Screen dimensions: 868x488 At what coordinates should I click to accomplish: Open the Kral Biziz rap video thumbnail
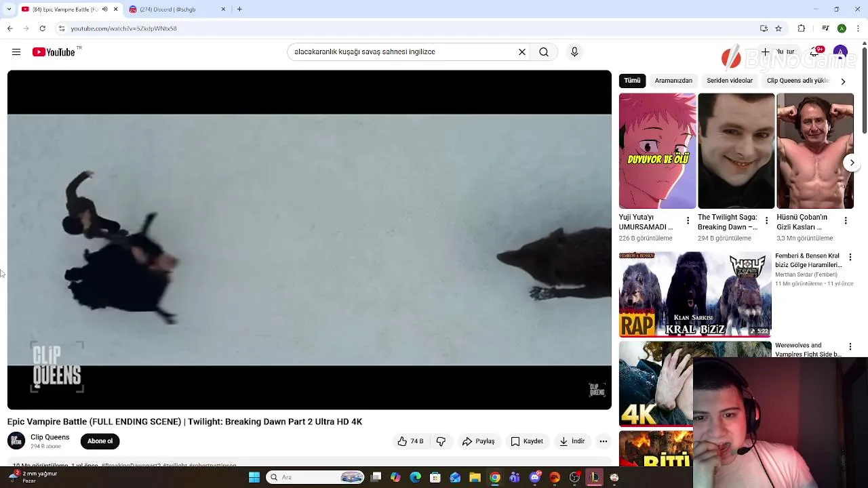click(695, 294)
